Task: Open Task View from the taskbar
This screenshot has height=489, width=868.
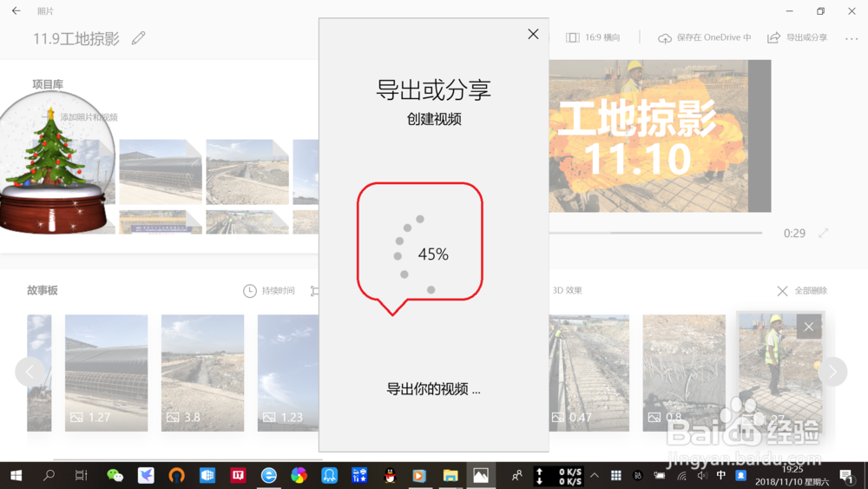Action: [81, 475]
